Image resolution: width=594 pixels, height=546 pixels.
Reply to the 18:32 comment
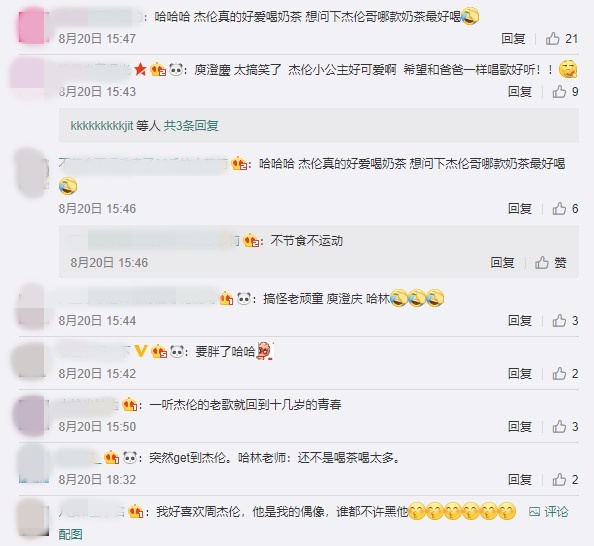520,480
